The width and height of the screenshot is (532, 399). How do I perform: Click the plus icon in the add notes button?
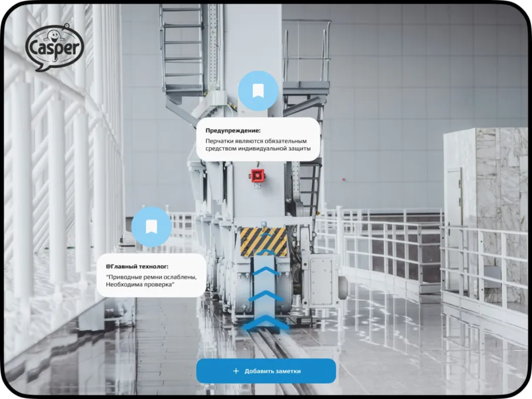pyautogui.click(x=236, y=371)
